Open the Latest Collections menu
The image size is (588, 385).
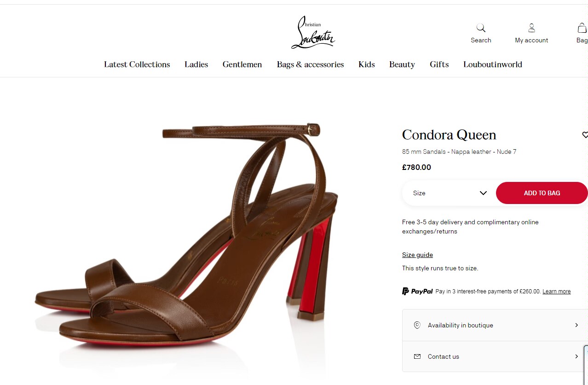point(137,64)
